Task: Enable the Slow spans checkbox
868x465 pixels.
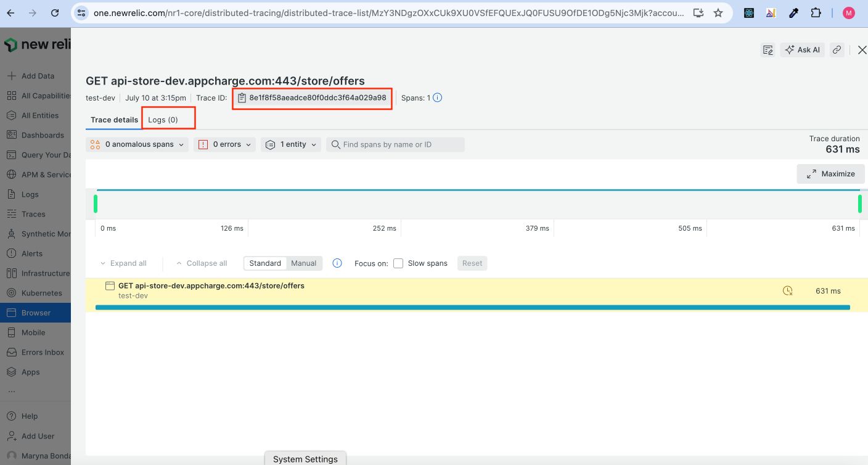Action: pyautogui.click(x=398, y=263)
